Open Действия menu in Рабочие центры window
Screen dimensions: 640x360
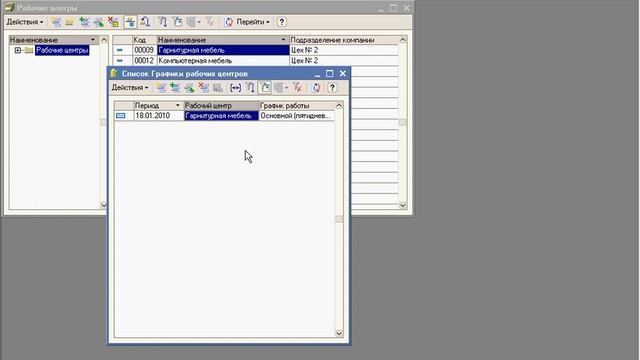pos(25,22)
